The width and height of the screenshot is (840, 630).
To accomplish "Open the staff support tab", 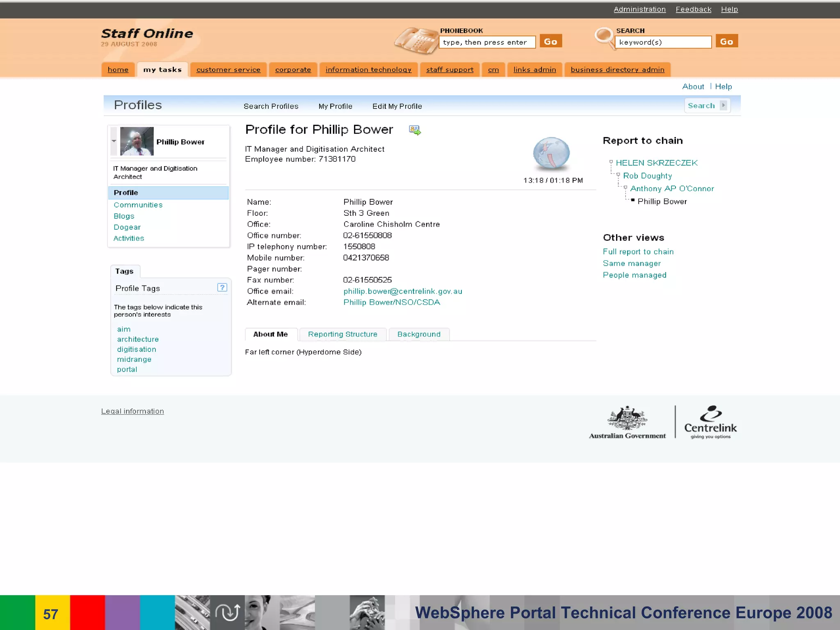I will coord(450,70).
